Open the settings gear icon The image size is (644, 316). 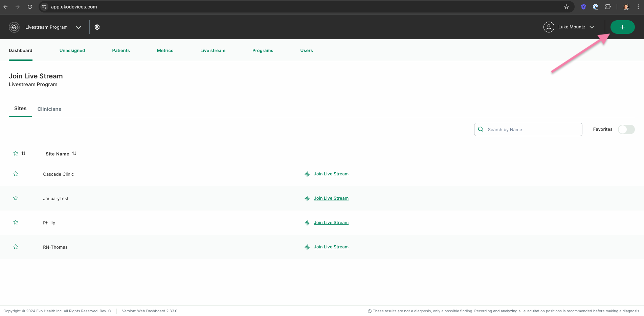[97, 27]
